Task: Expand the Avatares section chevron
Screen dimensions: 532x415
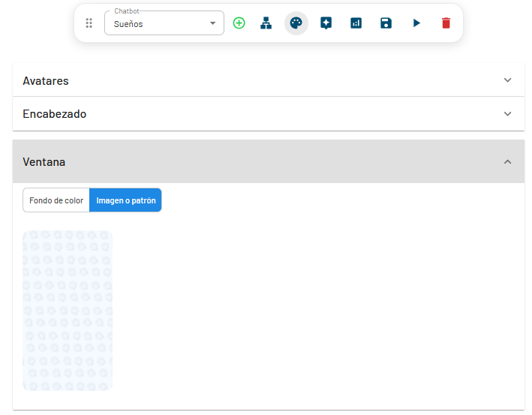Action: tap(508, 80)
